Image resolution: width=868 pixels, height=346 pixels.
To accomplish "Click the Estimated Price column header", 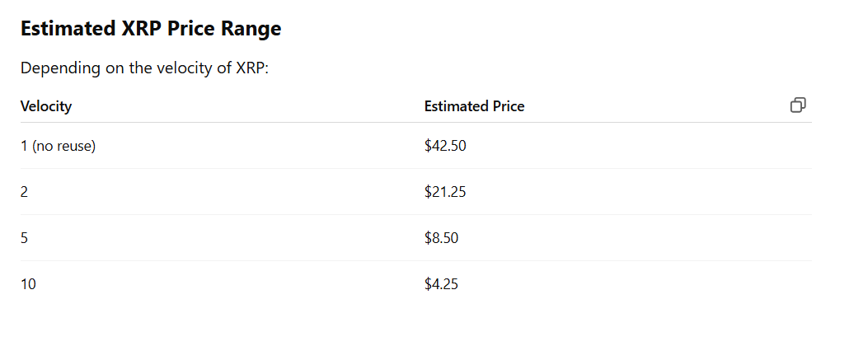I will click(474, 106).
